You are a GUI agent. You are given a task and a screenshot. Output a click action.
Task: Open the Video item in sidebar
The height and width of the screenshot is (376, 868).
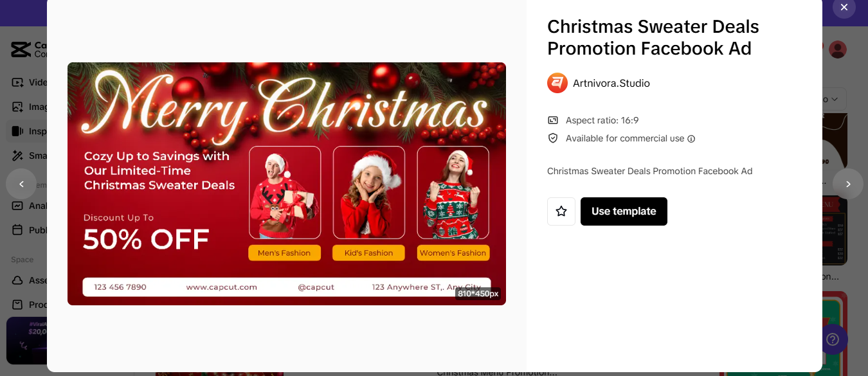click(x=29, y=82)
